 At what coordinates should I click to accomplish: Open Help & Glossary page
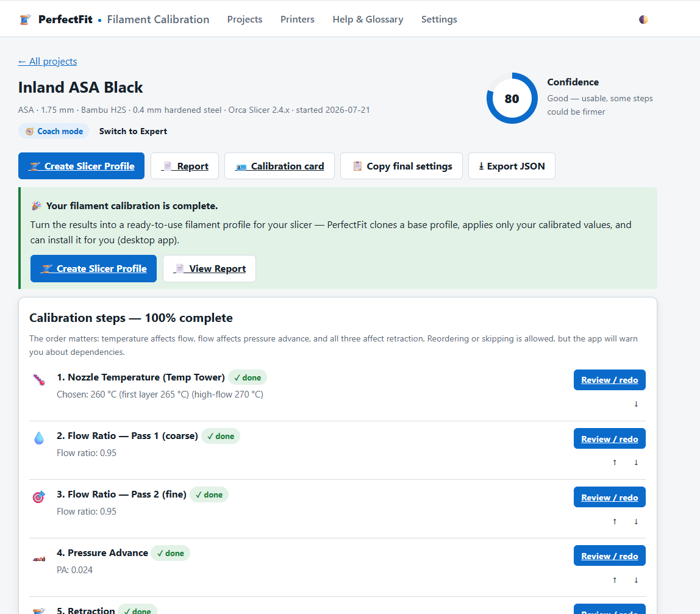point(368,20)
